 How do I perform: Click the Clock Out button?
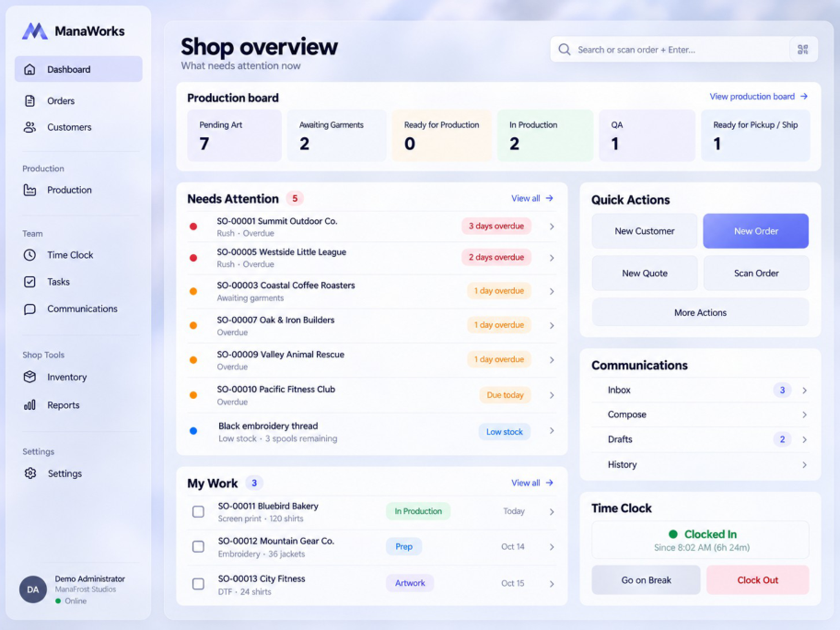[x=757, y=580]
